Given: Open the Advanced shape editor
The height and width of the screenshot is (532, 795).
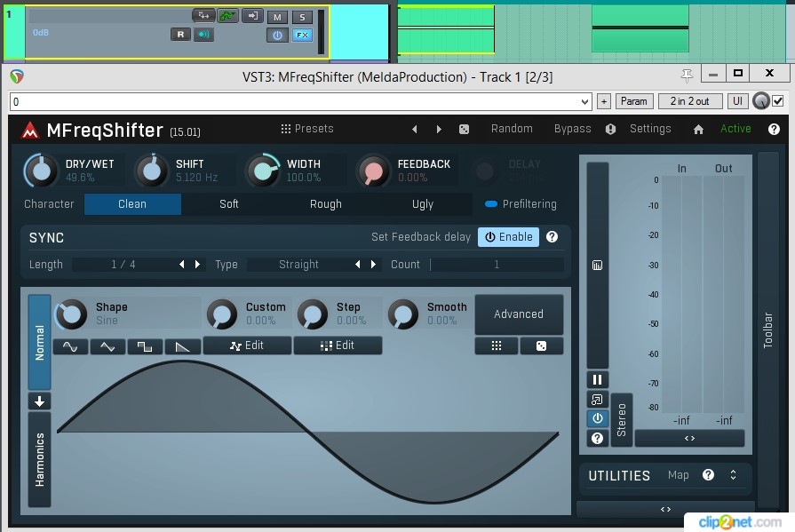Looking at the screenshot, I should click(519, 314).
